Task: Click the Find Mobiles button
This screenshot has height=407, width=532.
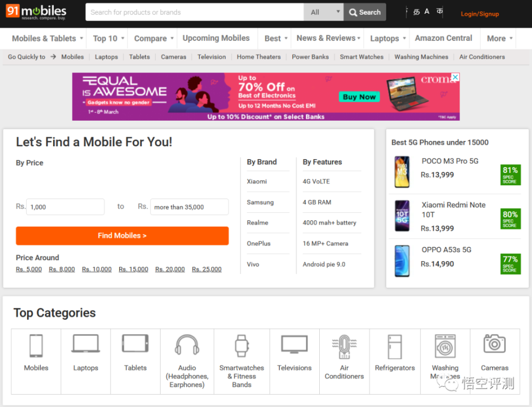Action: [122, 236]
